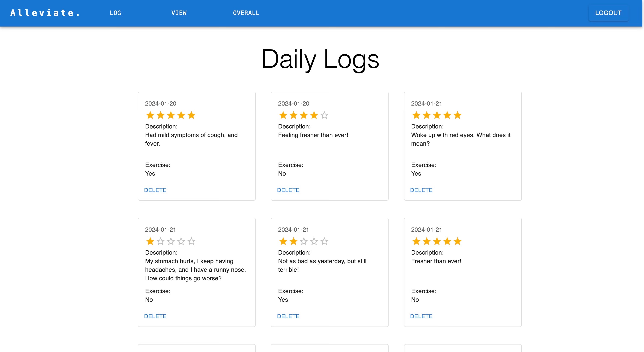This screenshot has width=644, height=352.
Task: Switch to the VIEW page
Action: click(179, 13)
